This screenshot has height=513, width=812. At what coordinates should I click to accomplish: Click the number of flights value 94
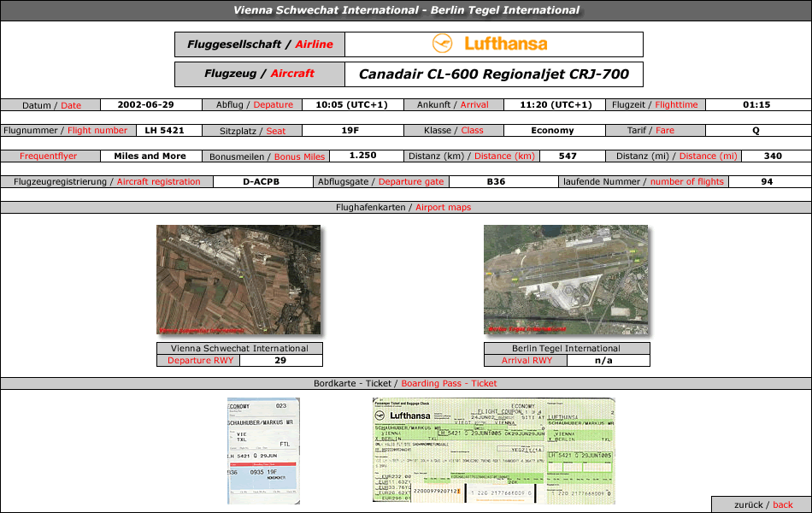point(767,182)
